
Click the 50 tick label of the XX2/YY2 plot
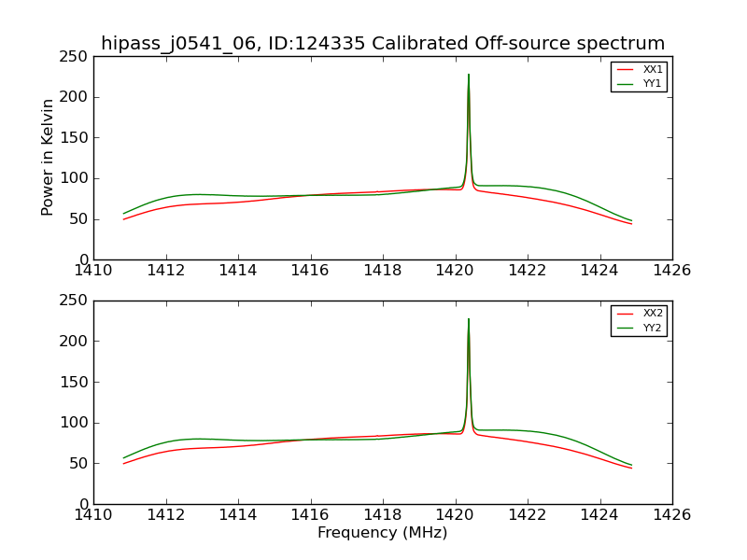click(x=78, y=464)
